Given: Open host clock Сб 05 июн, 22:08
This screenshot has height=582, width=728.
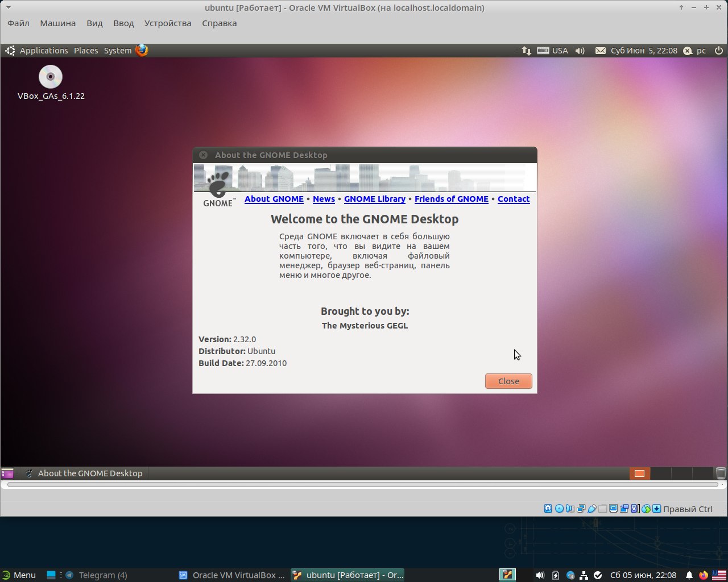Looking at the screenshot, I should (643, 575).
